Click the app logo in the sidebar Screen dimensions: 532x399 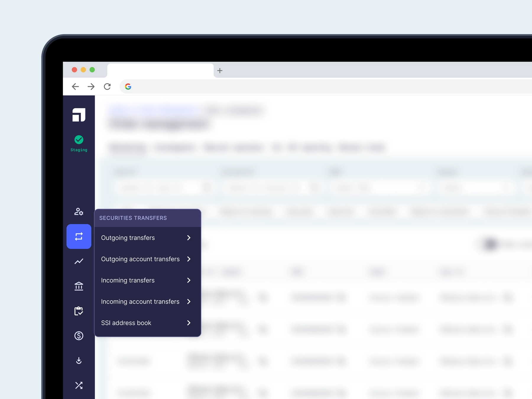click(x=79, y=115)
